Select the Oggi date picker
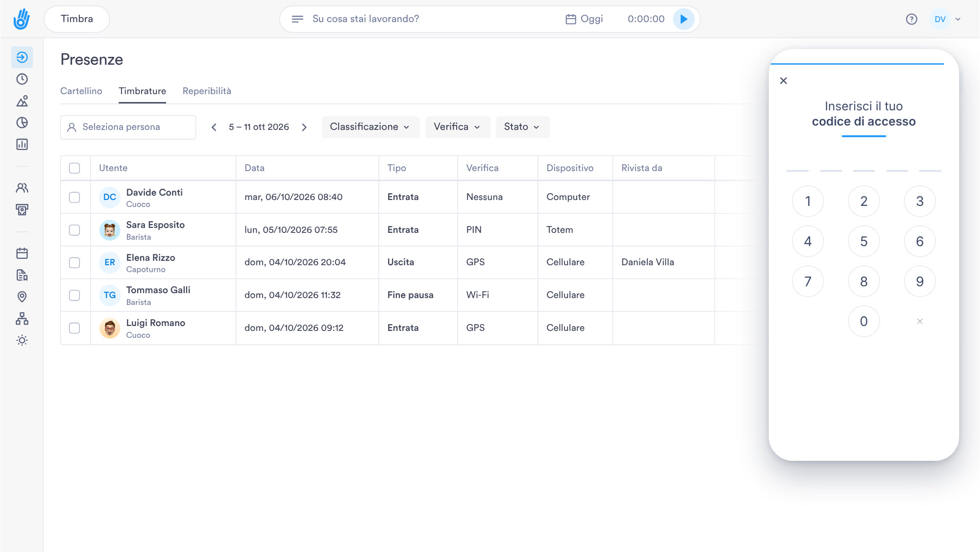This screenshot has height=552, width=980. pos(585,19)
